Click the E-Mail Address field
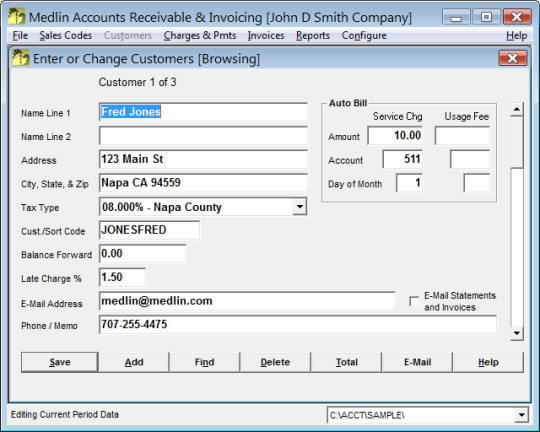This screenshot has height=432, width=540. pyautogui.click(x=247, y=301)
